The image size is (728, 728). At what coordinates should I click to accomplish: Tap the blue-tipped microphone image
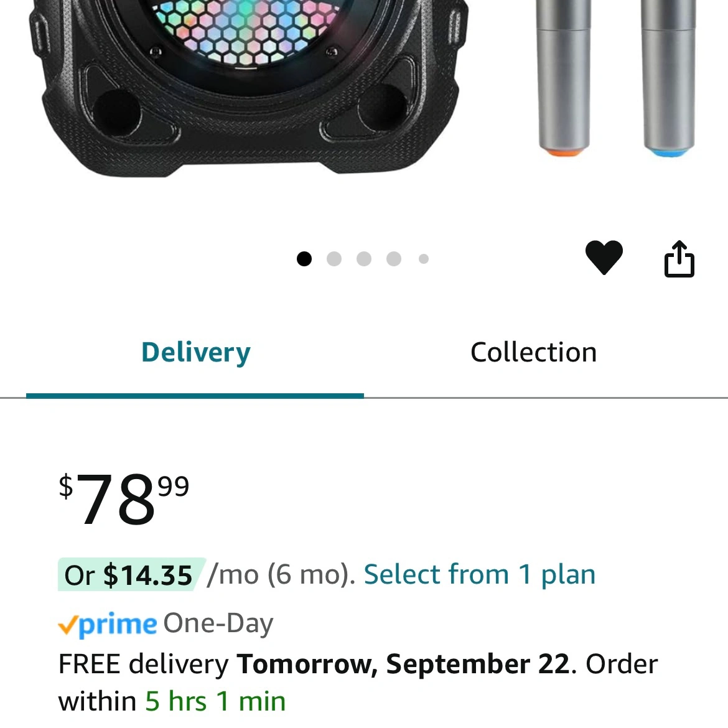(668, 78)
